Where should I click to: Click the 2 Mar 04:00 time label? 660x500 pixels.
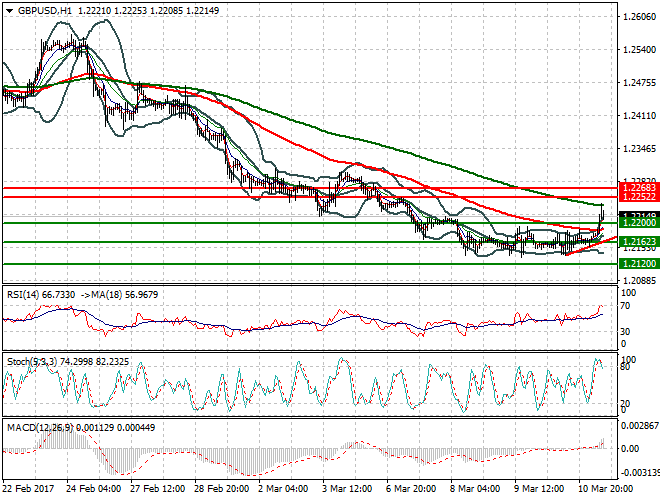[283, 489]
